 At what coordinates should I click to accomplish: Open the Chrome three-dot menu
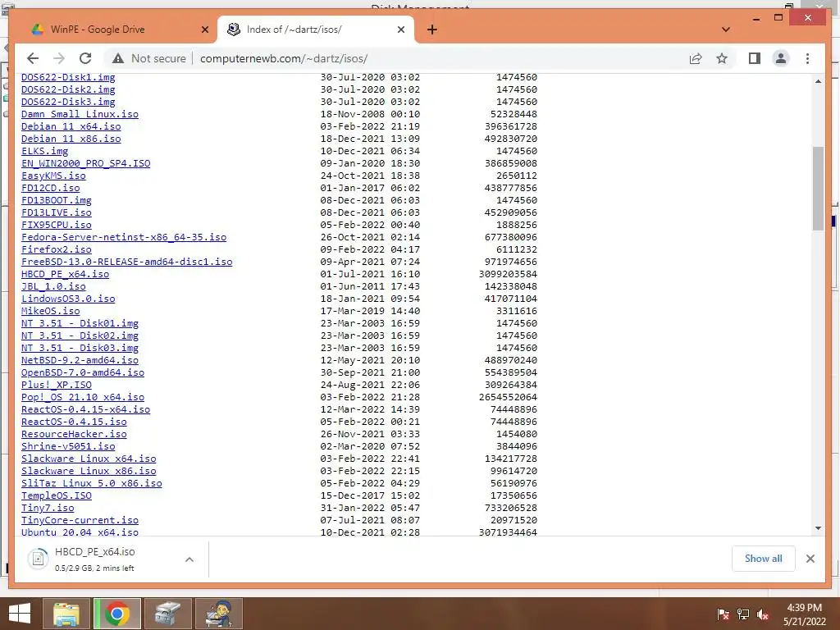tap(807, 58)
